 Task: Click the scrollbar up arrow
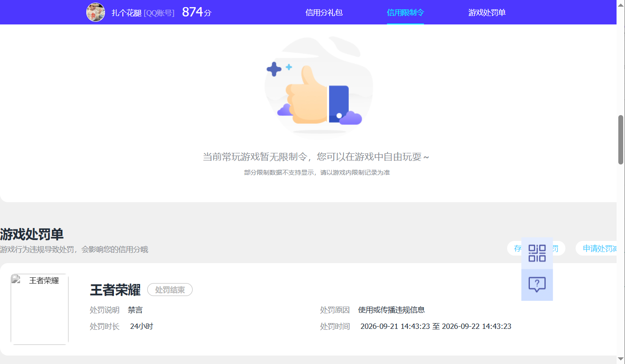(621, 4)
